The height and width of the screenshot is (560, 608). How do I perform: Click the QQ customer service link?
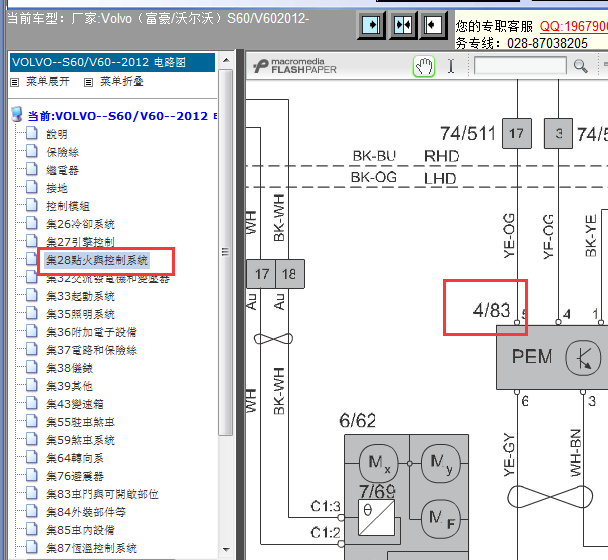(573, 26)
